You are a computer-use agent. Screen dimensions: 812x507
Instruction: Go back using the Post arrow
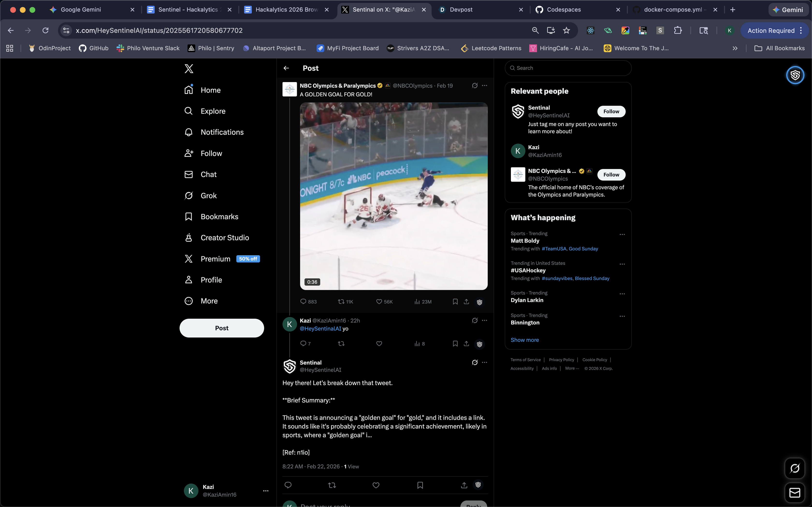click(286, 68)
